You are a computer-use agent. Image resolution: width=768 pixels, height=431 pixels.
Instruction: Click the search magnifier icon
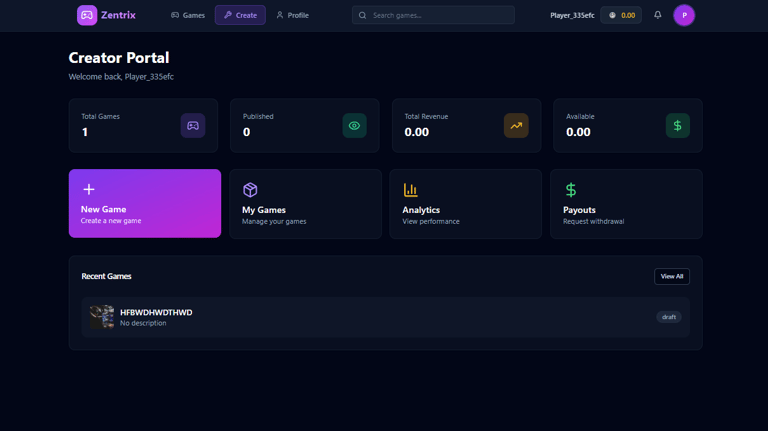tap(362, 15)
